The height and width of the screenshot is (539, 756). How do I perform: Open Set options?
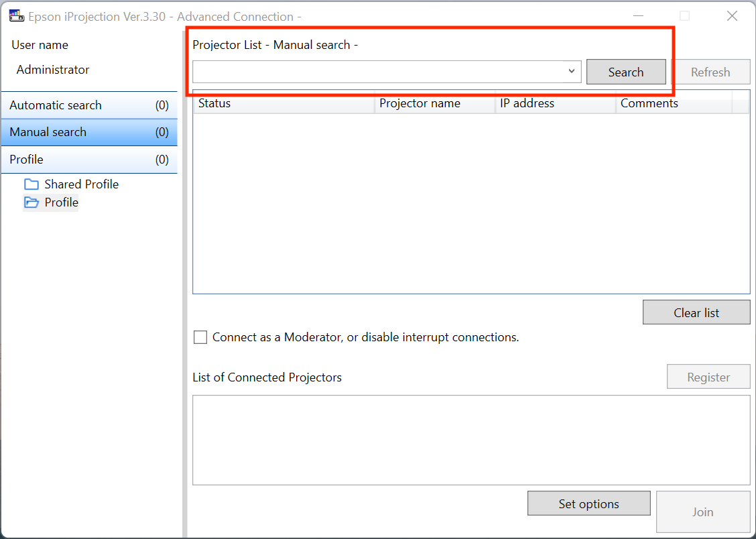tap(588, 503)
